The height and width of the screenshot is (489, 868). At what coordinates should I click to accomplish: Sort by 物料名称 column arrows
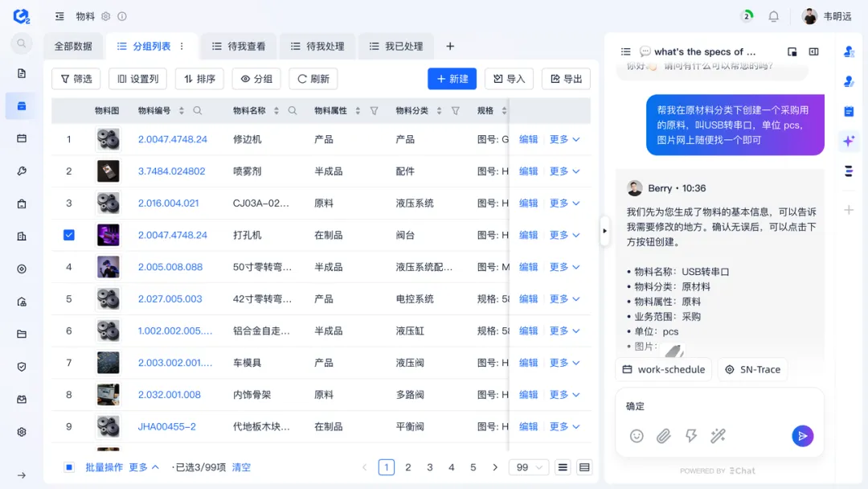tap(276, 111)
